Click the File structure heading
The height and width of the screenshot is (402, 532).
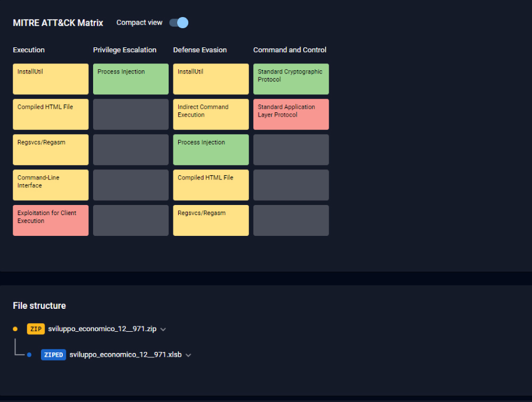click(39, 306)
